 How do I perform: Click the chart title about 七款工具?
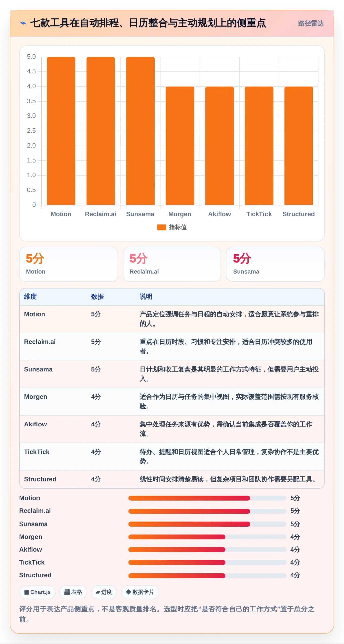[x=148, y=23]
